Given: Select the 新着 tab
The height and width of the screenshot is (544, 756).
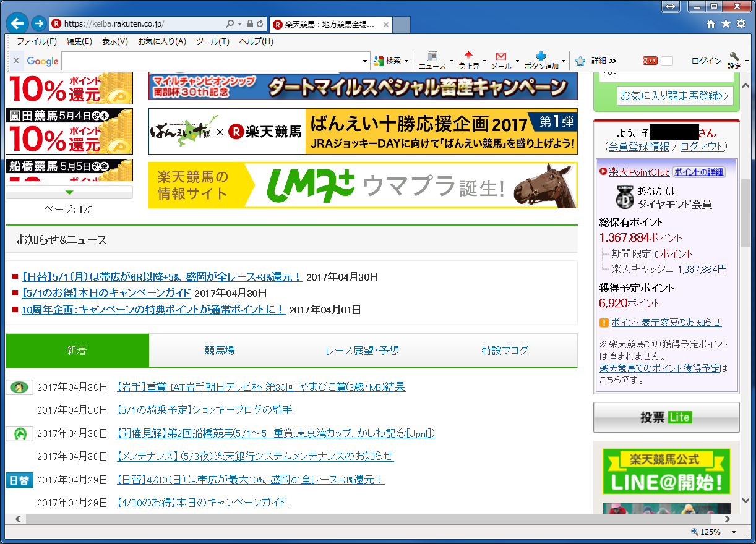Looking at the screenshot, I should point(77,351).
